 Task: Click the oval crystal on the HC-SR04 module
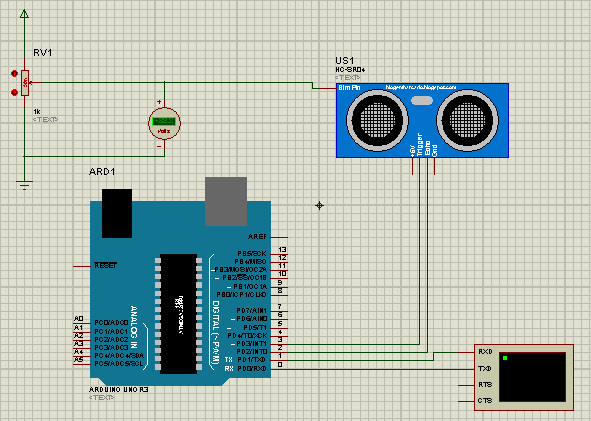coord(422,100)
